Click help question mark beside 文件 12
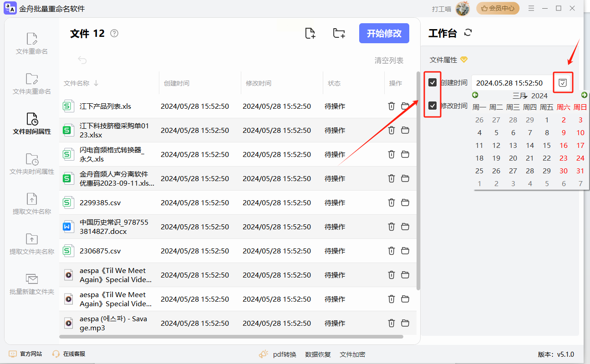The width and height of the screenshot is (590, 364). pos(114,33)
